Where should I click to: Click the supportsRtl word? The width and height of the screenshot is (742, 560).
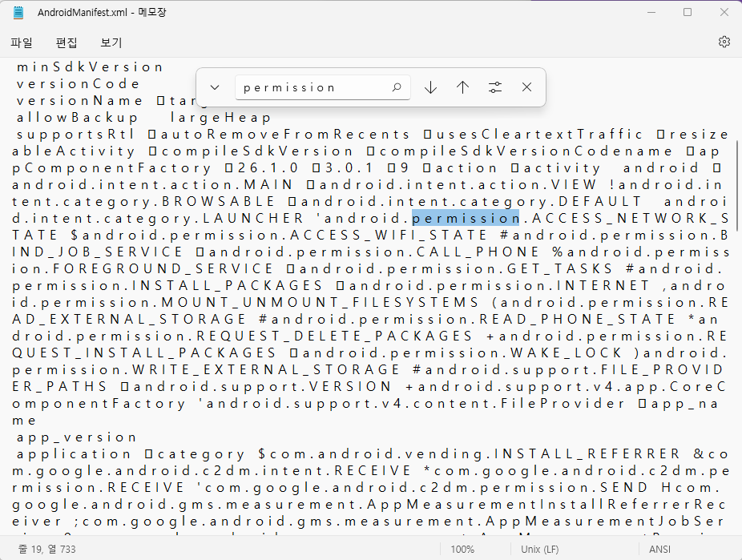(x=75, y=135)
